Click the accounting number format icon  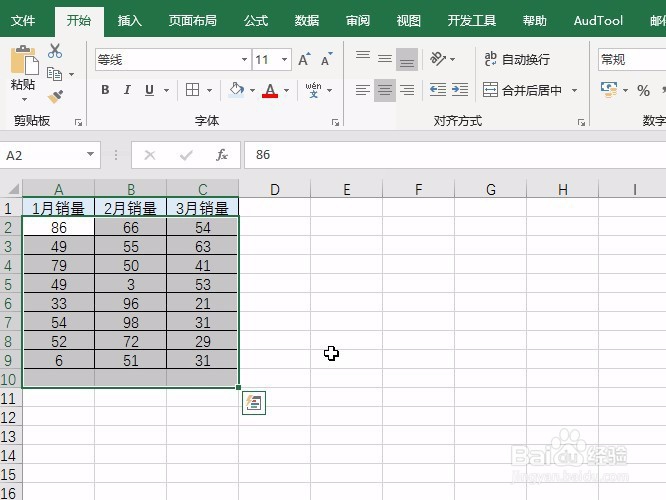point(609,90)
